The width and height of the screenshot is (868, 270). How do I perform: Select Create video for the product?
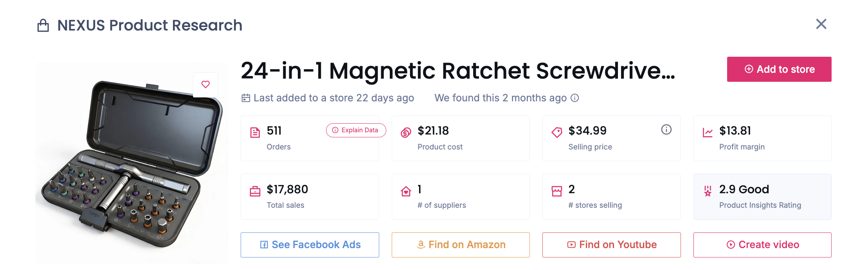coord(762,245)
